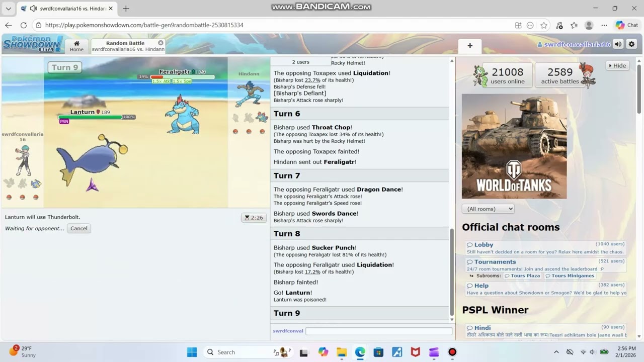The height and width of the screenshot is (362, 644).
Task: Click the PSN status badge on Lanturn
Action: tap(64, 122)
